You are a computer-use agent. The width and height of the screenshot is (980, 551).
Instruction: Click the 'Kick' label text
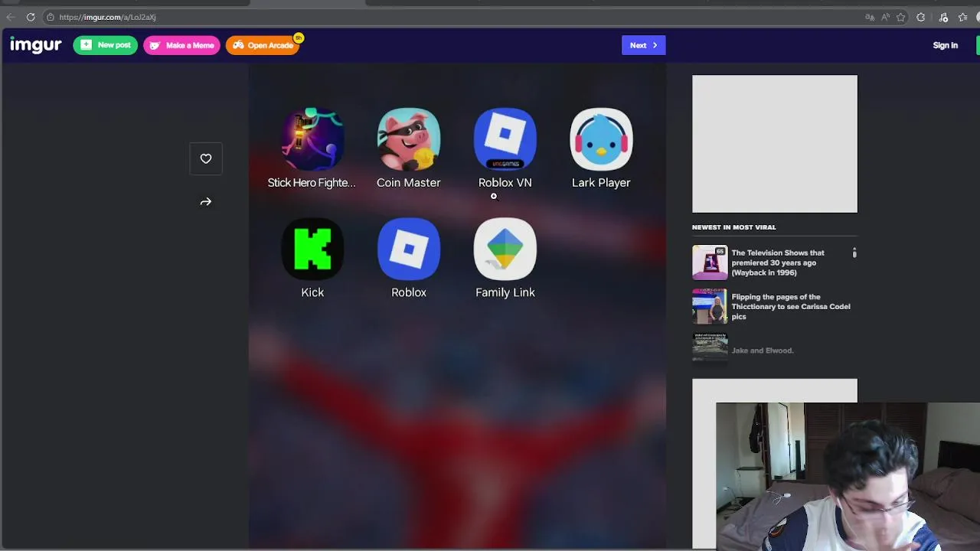pos(312,292)
